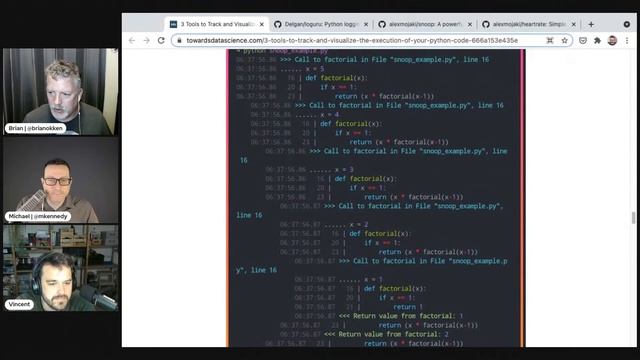Click '...... x = 3' line in the code
This screenshot has height=360, width=640.
331,169
